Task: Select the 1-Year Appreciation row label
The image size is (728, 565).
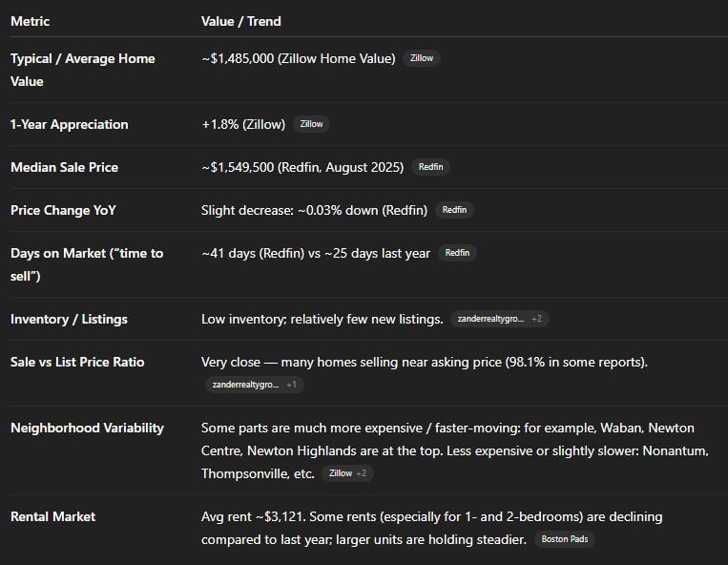Action: point(69,124)
